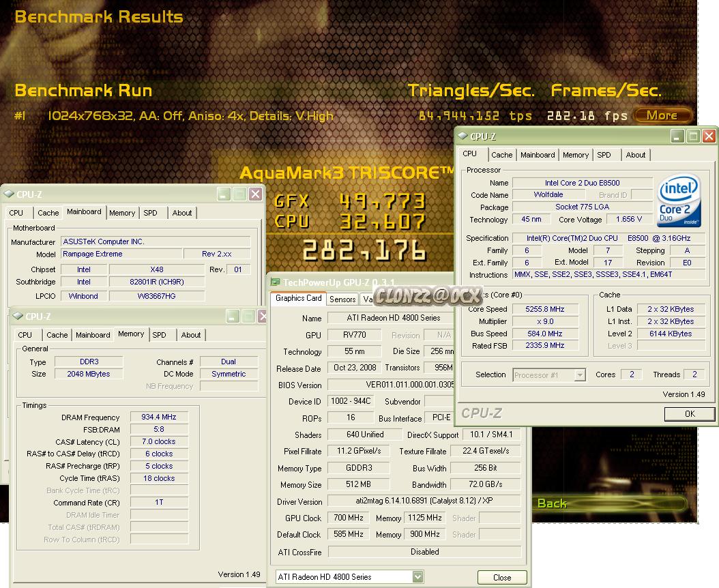Click the Intel Core 2 Duo logo
Screen dimensions: 719x588
(x=679, y=201)
